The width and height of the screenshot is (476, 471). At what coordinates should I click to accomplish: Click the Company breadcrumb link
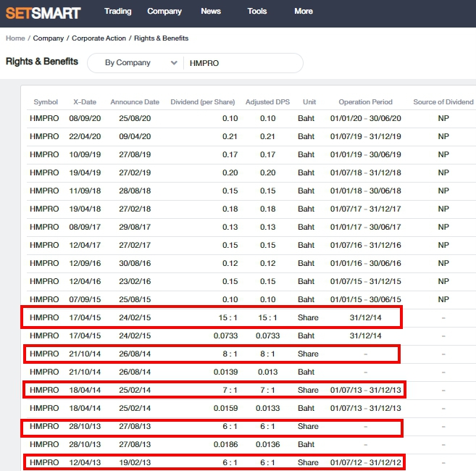49,38
